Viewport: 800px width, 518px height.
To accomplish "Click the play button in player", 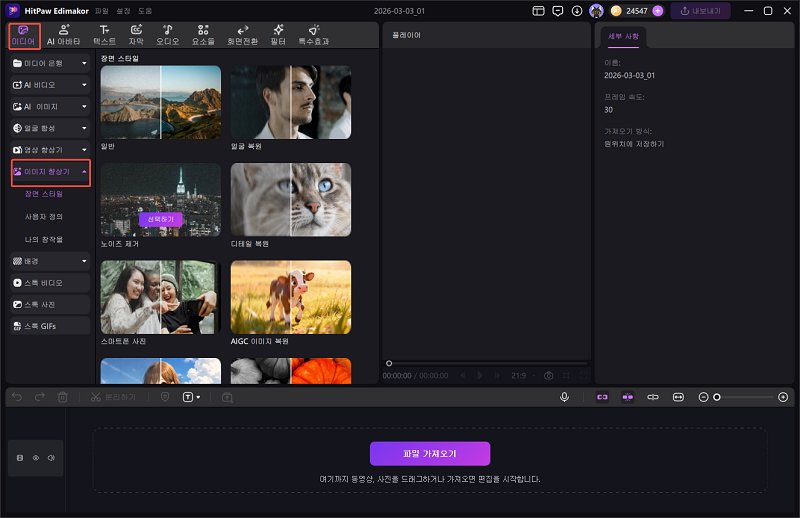I will 480,376.
